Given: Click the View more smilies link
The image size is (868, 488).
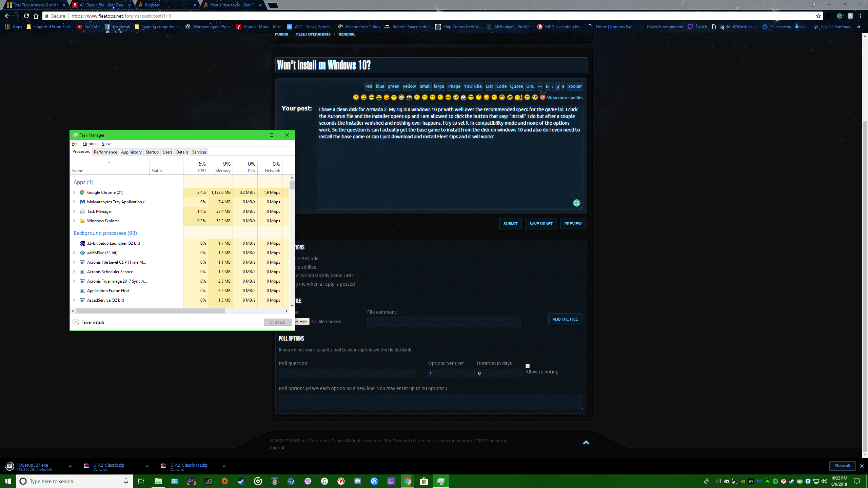Looking at the screenshot, I should point(565,98).
